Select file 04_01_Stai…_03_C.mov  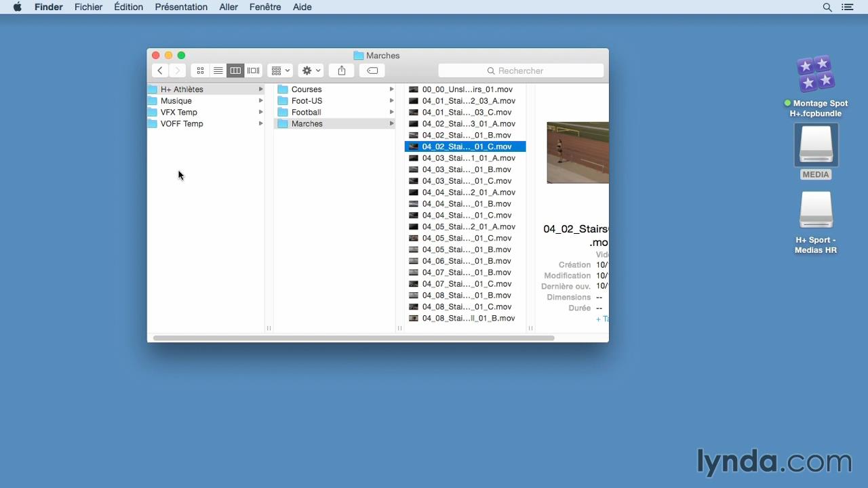click(x=465, y=113)
